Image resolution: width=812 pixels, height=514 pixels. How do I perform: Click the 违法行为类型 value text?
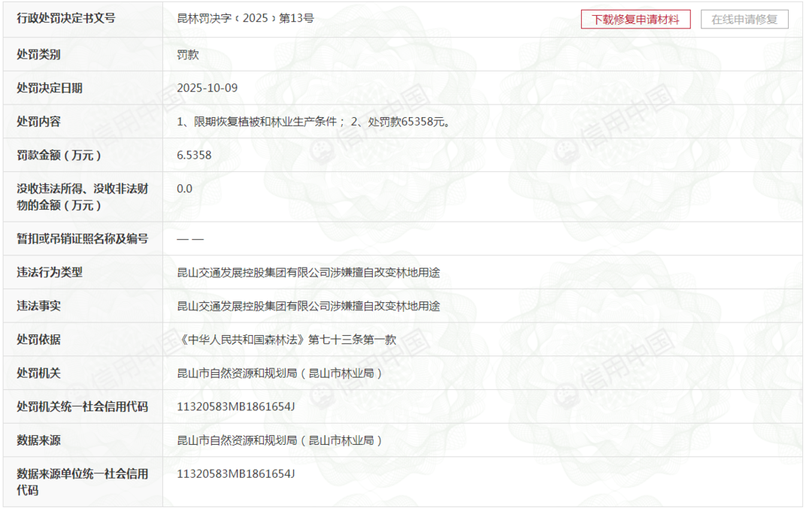(x=308, y=273)
